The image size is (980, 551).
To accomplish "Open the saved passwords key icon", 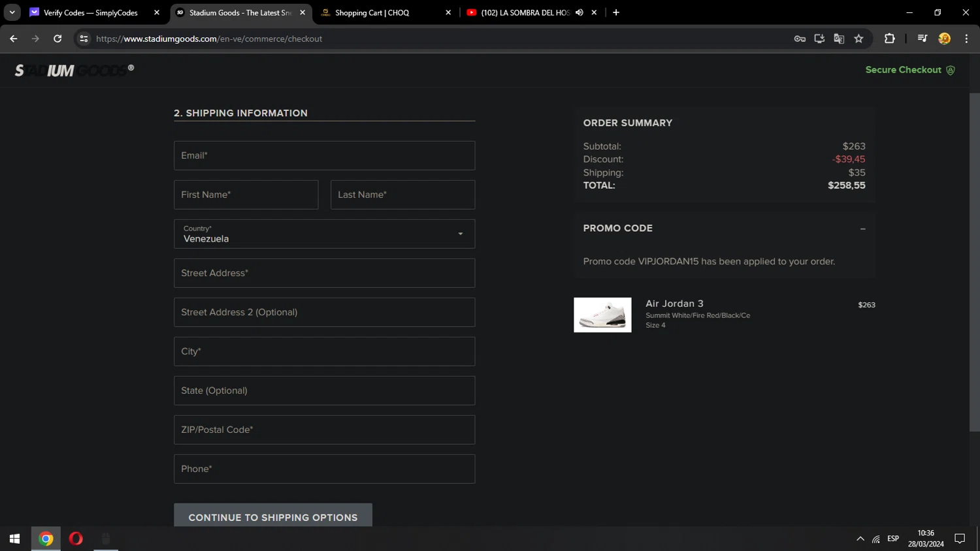I will click(x=800, y=39).
